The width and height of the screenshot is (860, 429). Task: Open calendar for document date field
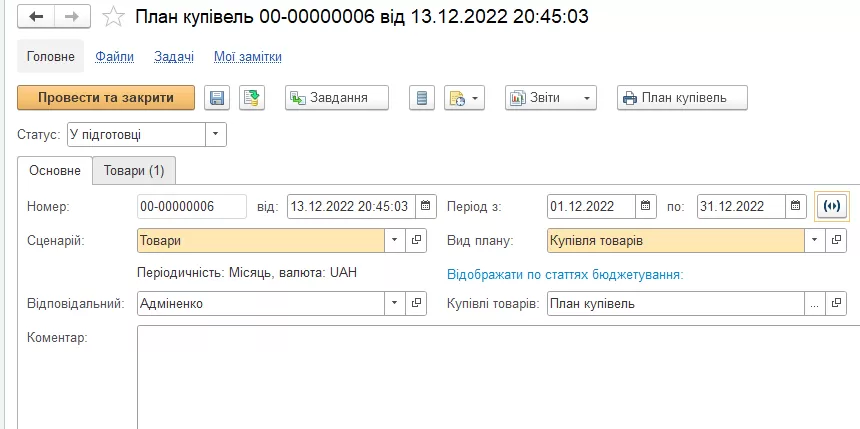[x=426, y=206]
